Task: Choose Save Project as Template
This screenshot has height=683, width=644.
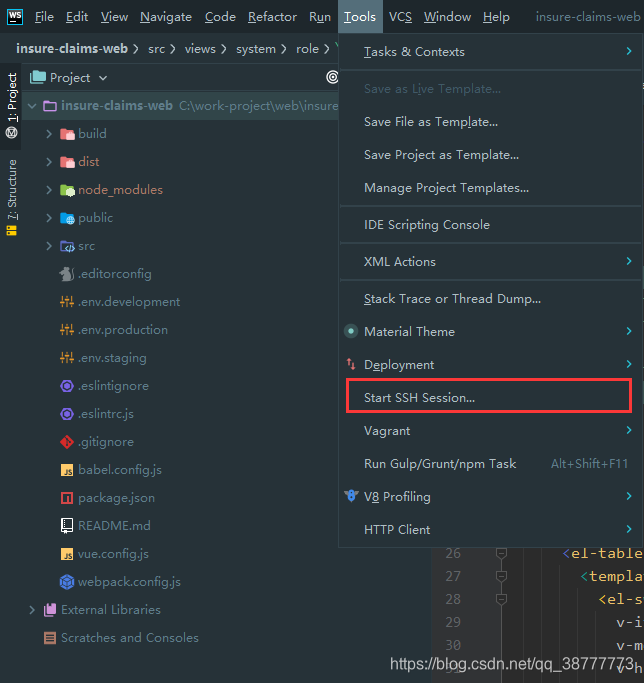Action: tap(490, 155)
